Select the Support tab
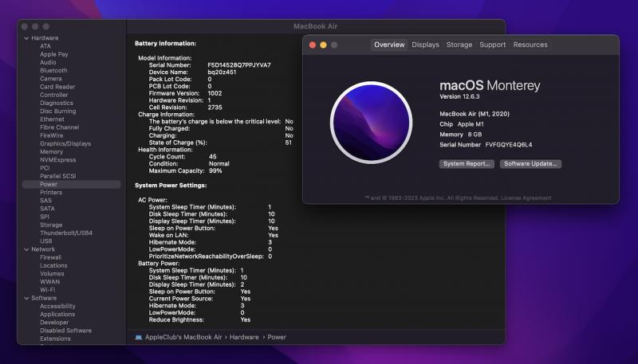638x364 pixels. click(492, 45)
